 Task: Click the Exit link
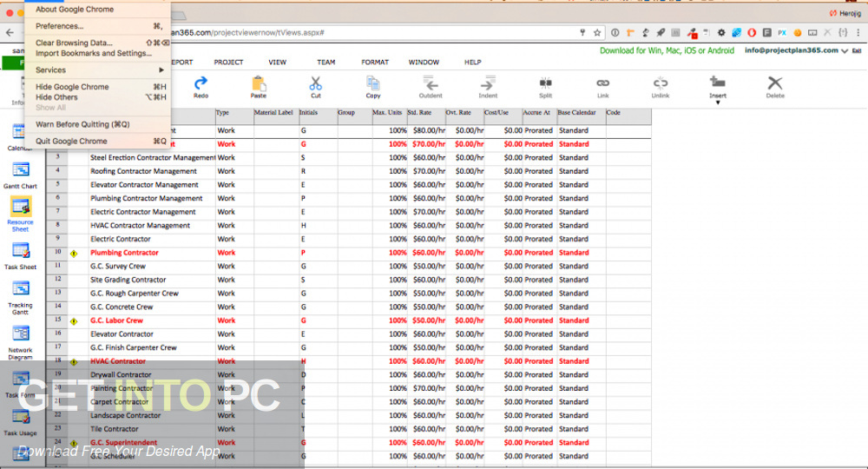point(857,50)
